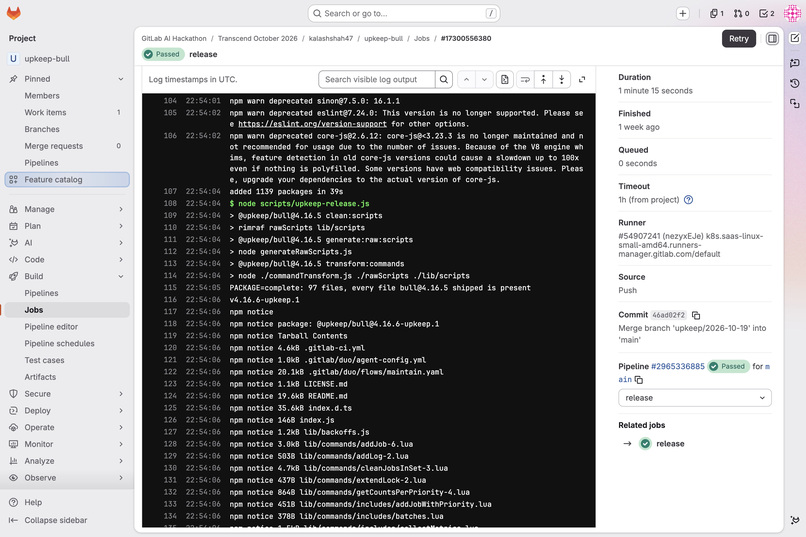The height and width of the screenshot is (537, 806).
Task: Open the Jobs breadcrumb link
Action: (x=422, y=39)
